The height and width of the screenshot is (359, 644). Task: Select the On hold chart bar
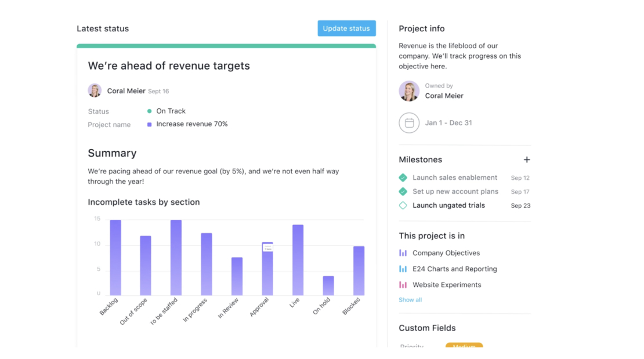[x=328, y=285]
